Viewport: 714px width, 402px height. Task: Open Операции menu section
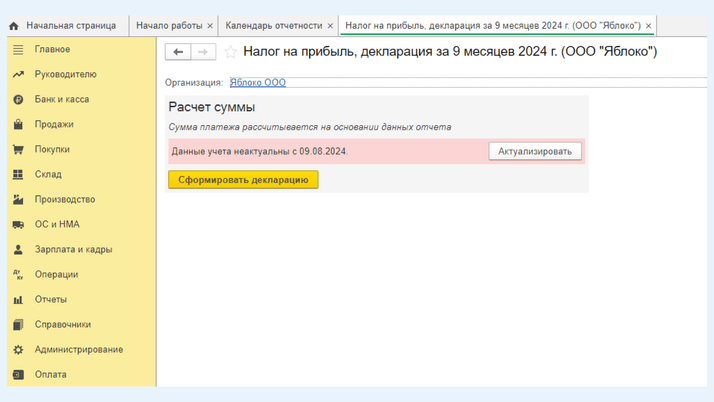pos(56,275)
